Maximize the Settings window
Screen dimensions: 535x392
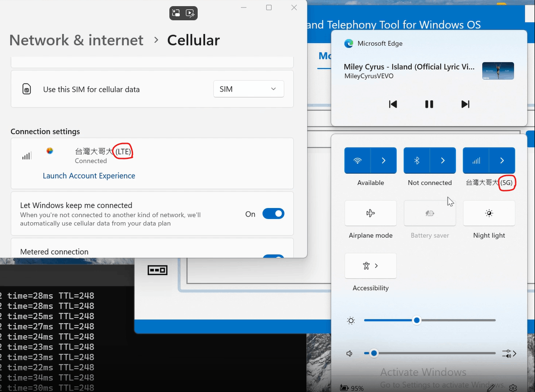(x=269, y=8)
